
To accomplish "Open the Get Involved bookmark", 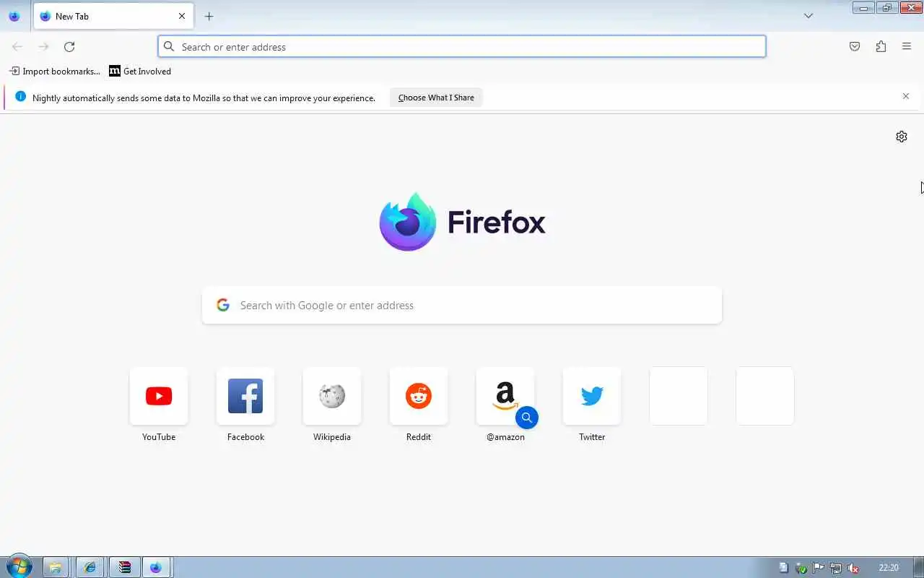I will (x=140, y=71).
